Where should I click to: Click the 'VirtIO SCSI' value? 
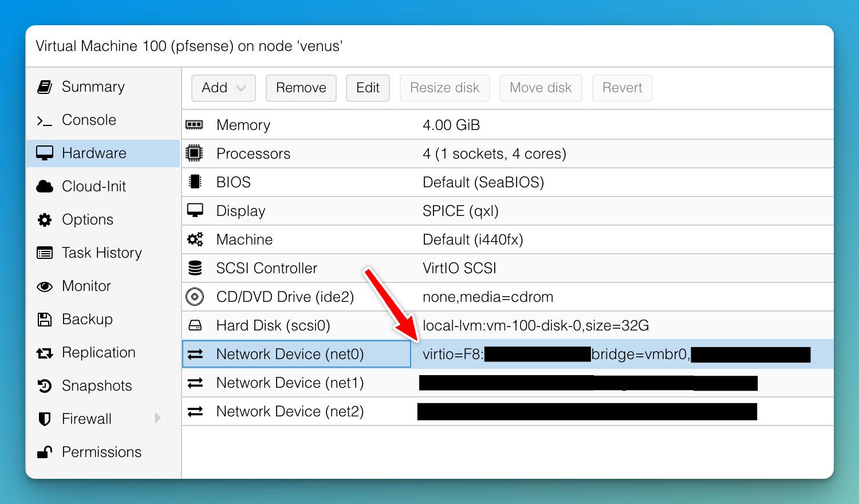tap(460, 269)
